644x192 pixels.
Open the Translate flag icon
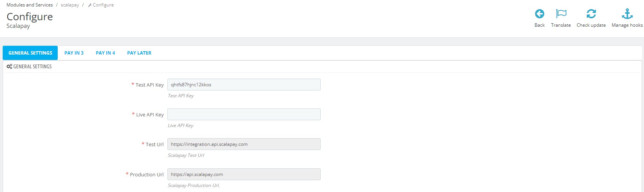pyautogui.click(x=561, y=14)
